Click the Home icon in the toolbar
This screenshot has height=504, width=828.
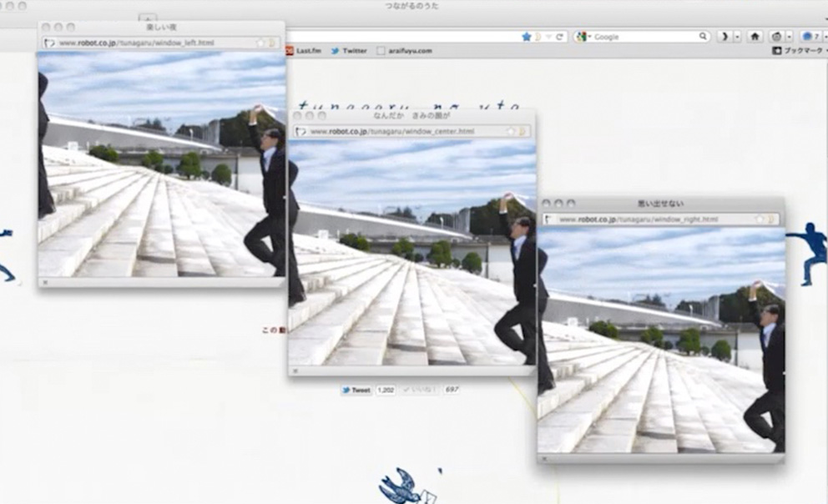755,37
